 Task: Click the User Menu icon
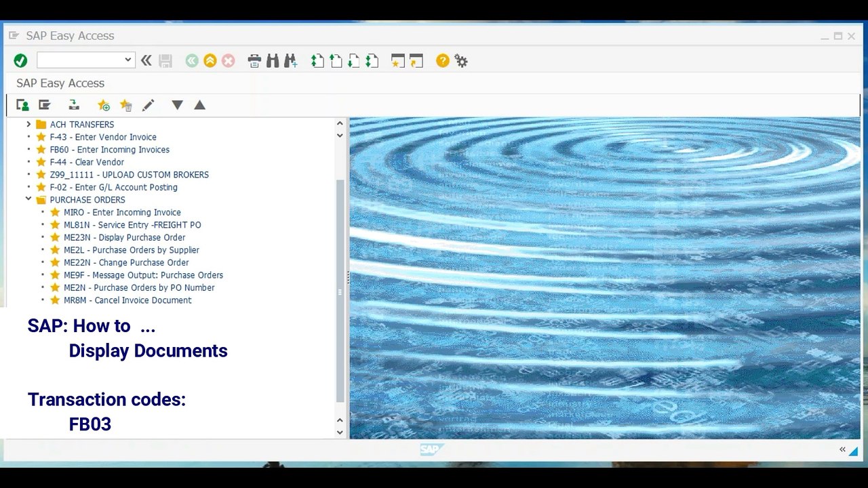pyautogui.click(x=22, y=105)
